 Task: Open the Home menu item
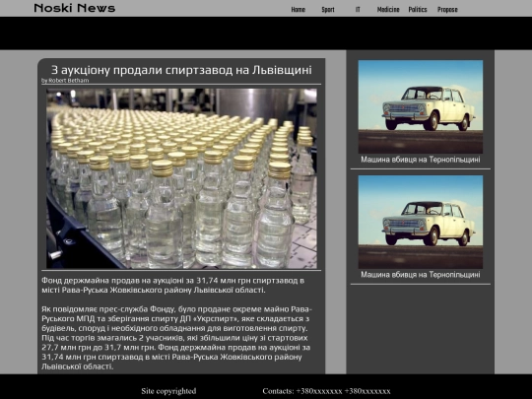tap(298, 10)
